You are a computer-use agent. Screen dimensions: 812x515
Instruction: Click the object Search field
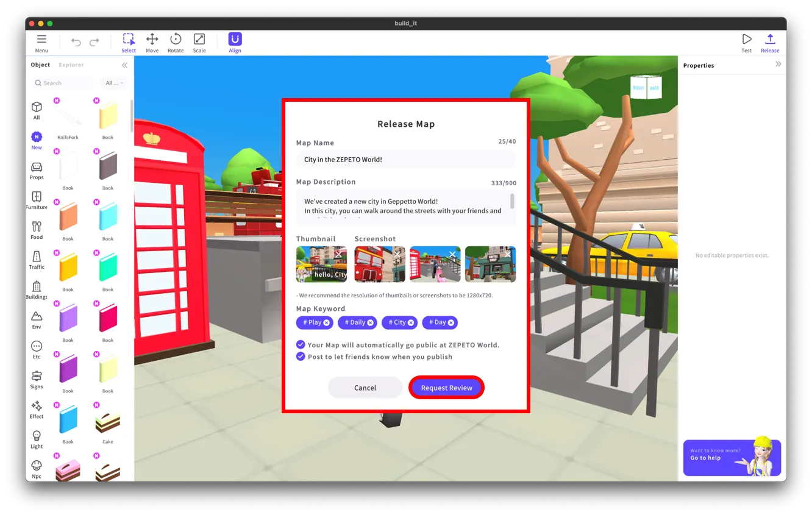[x=63, y=83]
